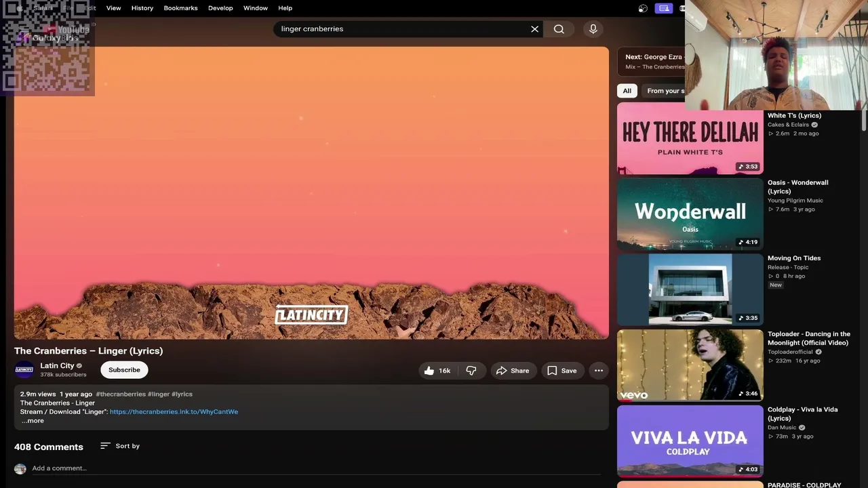This screenshot has height=488, width=868.
Task: Click the 'Oasis - Wonderwall (Lyrics)' title
Action: (x=797, y=187)
